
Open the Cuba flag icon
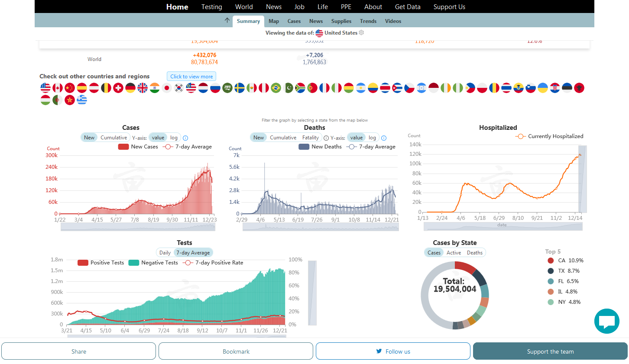pyautogui.click(x=397, y=88)
